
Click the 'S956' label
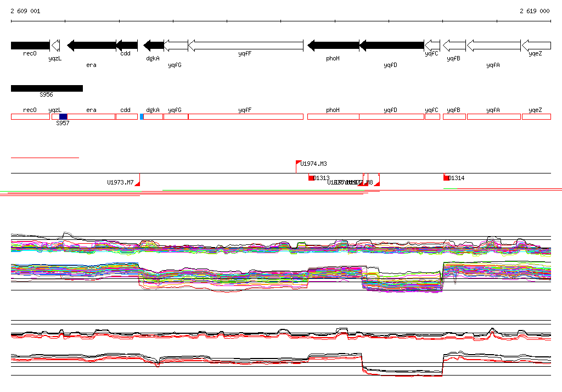tap(46, 94)
